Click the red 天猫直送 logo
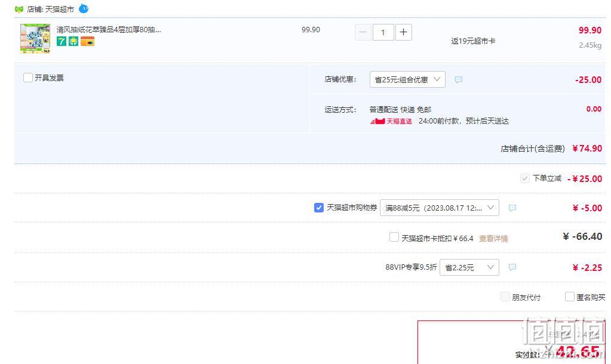611x364 pixels. coord(391,122)
